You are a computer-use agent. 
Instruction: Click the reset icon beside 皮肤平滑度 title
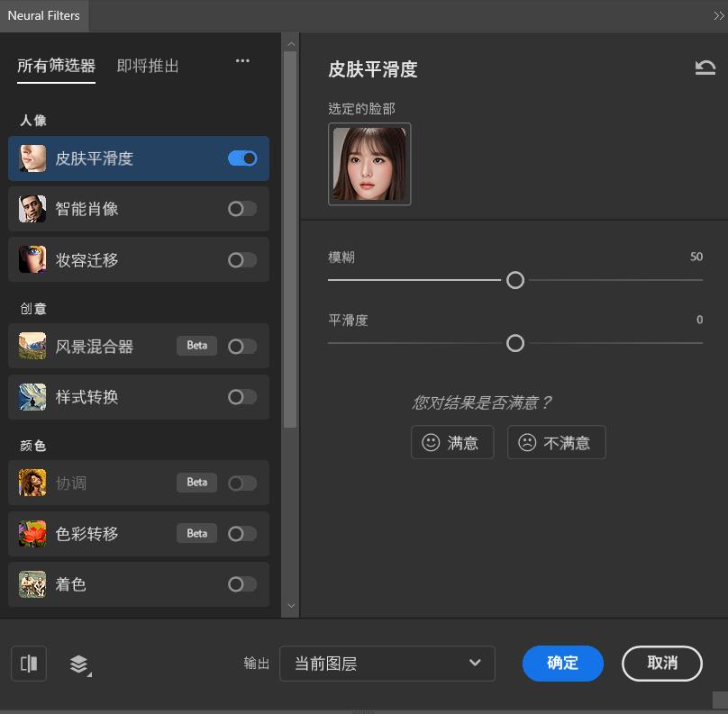[x=706, y=67]
